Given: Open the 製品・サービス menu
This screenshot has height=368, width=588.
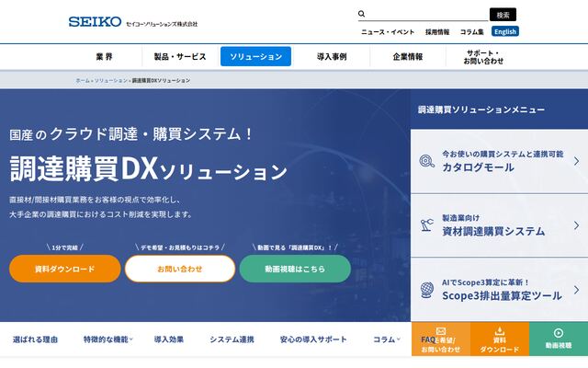Looking at the screenshot, I should point(180,57).
